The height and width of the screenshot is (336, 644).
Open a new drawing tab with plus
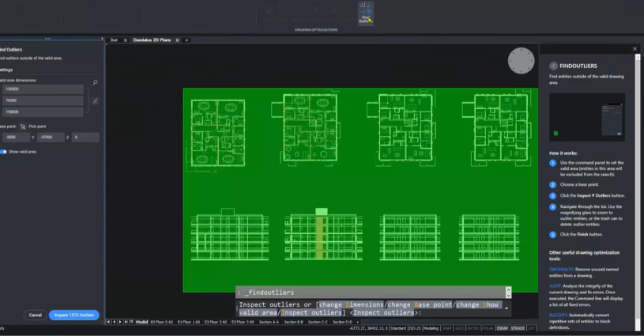click(186, 40)
